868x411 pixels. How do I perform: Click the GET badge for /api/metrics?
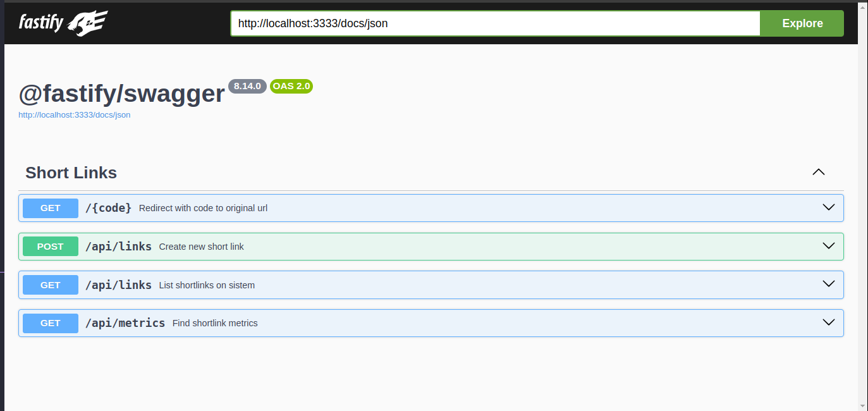[x=51, y=323]
